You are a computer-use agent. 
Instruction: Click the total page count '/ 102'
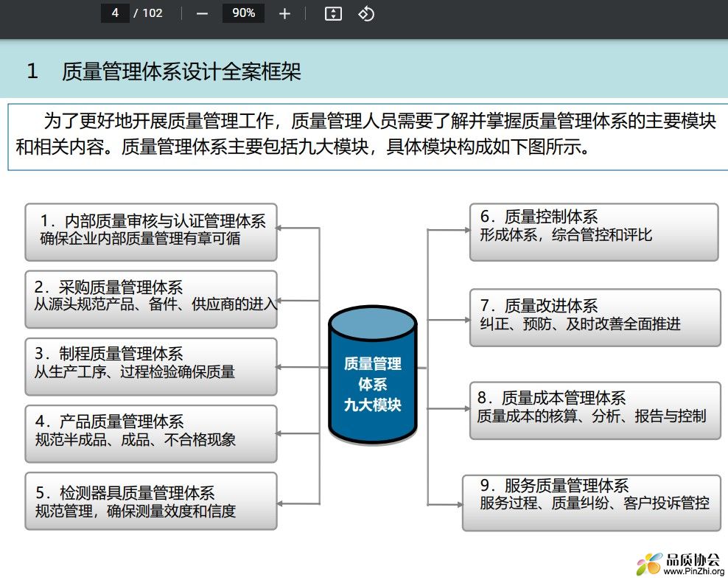pos(147,13)
